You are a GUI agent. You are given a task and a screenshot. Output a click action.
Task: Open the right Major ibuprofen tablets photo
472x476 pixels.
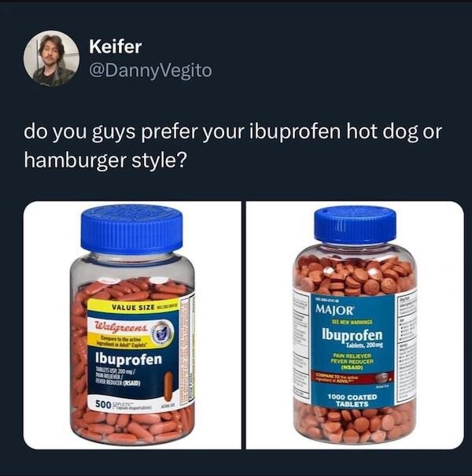pos(355,325)
